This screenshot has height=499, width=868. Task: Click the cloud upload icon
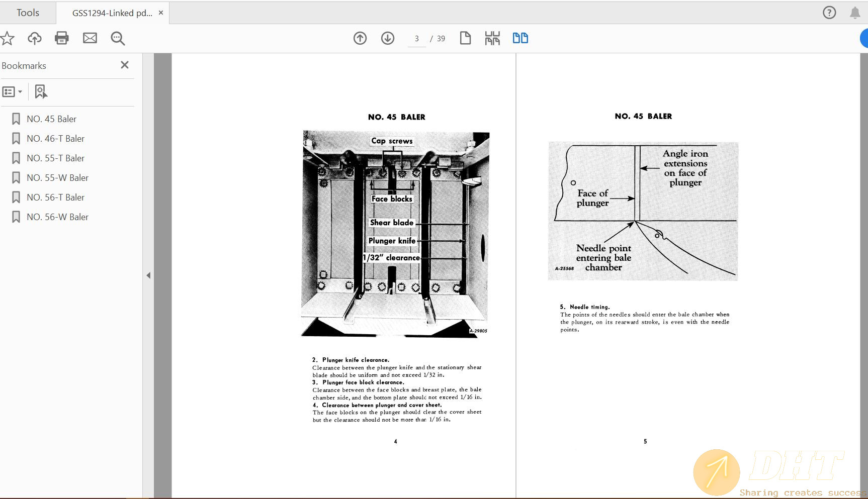click(35, 38)
